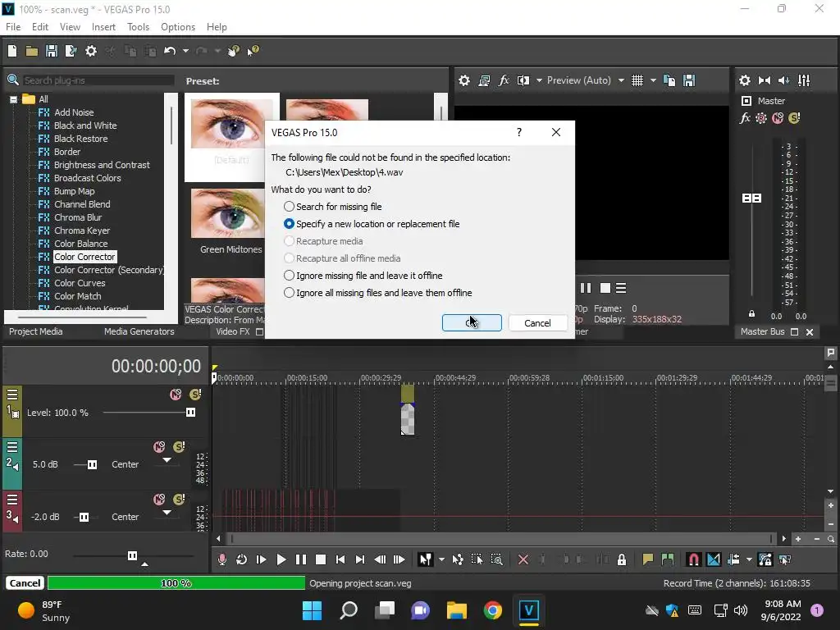Click the Render As icon in toolbar
The height and width of the screenshot is (630, 840).
tap(71, 51)
